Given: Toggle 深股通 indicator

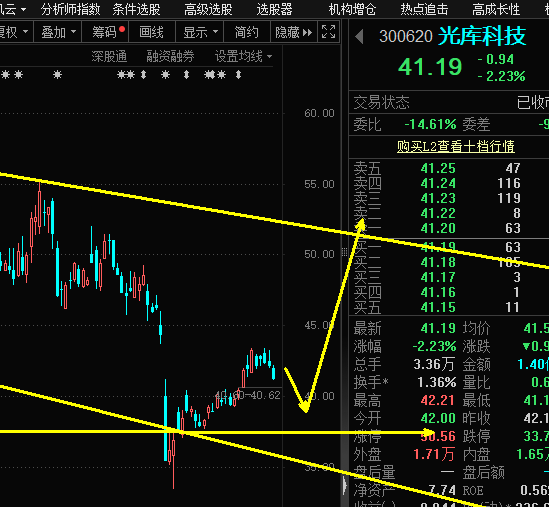Looking at the screenshot, I should 109,56.
